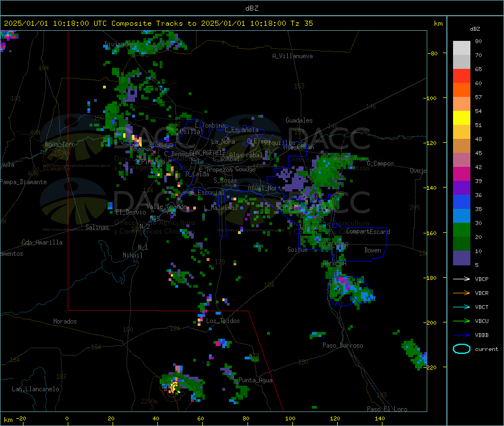This screenshot has height=426, width=504.
Task: Click the -80 km vertical axis label
Action: tap(432, 53)
